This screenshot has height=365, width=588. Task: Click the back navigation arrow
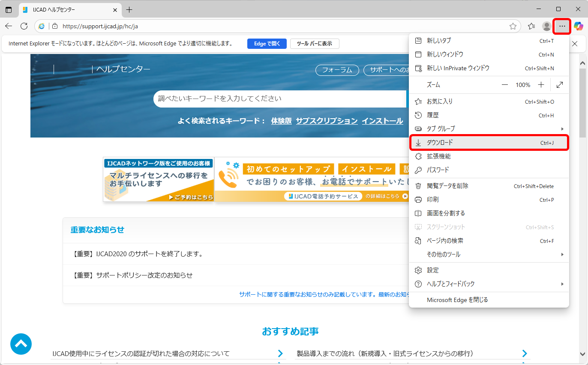[9, 26]
